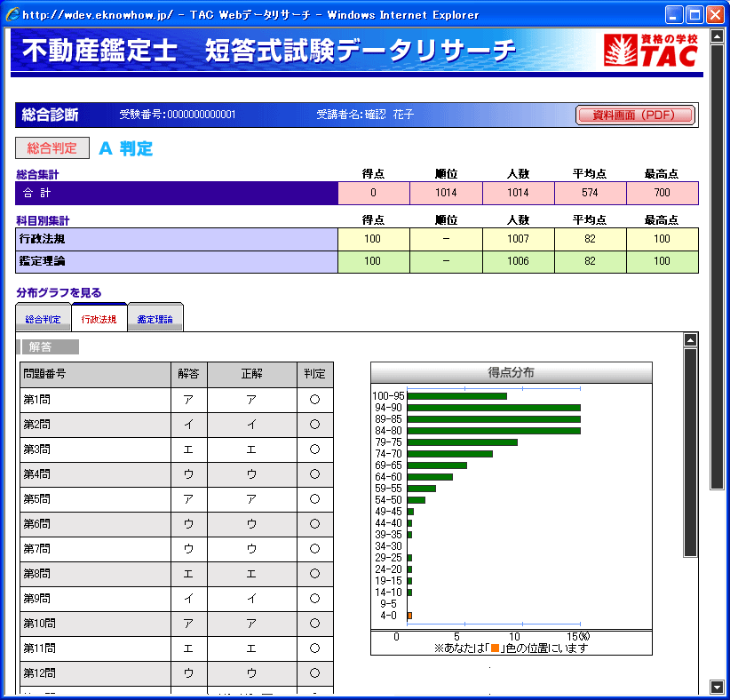Image resolution: width=730 pixels, height=700 pixels.
Task: Maximize the browser window
Action: (694, 14)
